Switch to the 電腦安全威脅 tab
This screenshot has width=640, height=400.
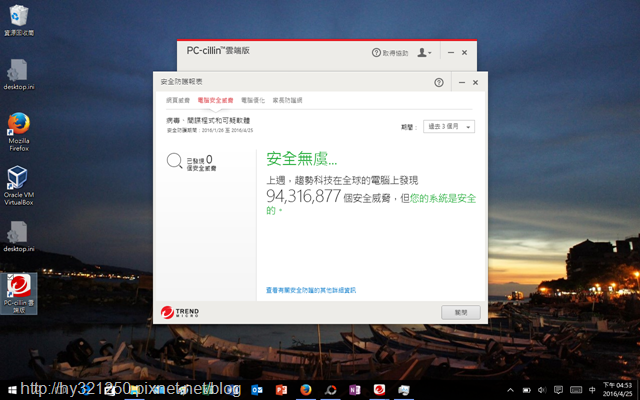pyautogui.click(x=216, y=100)
